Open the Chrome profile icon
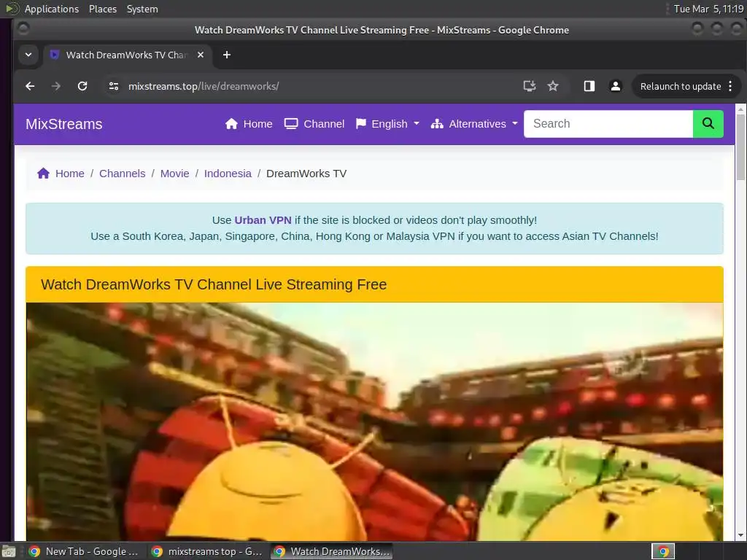Screen dimensions: 747x560 tap(616, 86)
